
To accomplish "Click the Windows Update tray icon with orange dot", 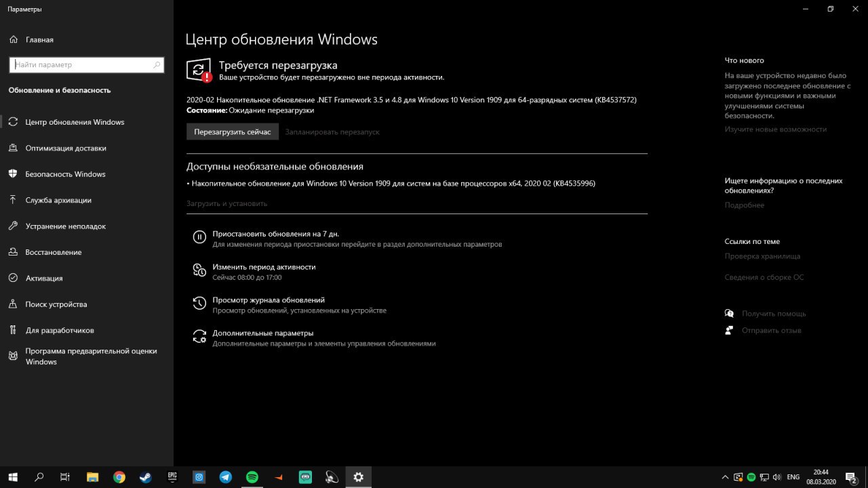I will (x=738, y=477).
